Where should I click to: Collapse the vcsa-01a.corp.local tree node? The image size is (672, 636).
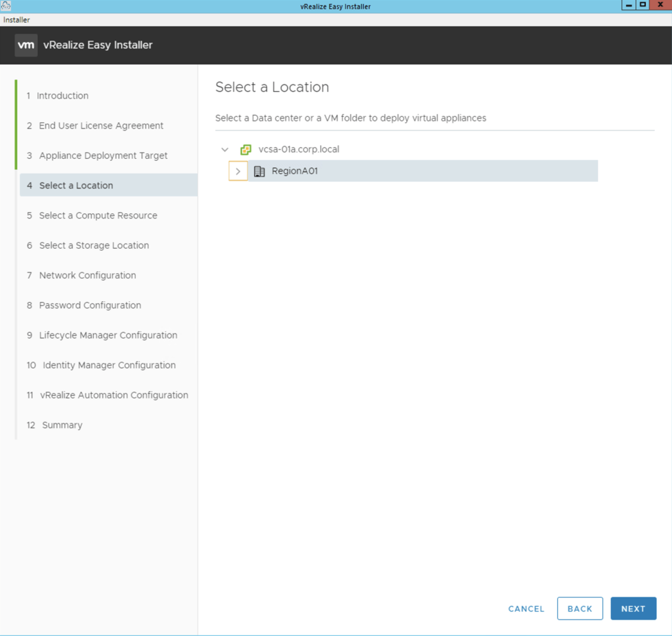(225, 150)
